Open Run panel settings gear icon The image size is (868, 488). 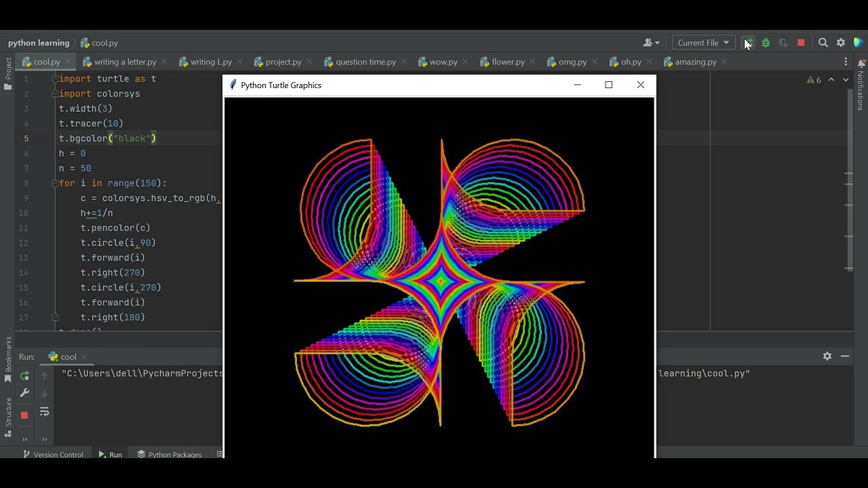[x=827, y=356]
